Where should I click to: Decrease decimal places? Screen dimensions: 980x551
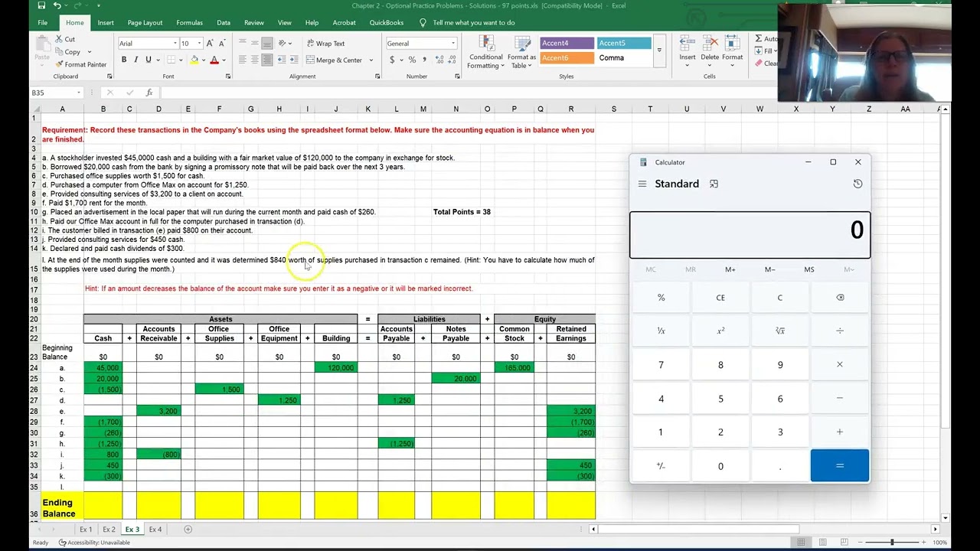[x=450, y=60]
